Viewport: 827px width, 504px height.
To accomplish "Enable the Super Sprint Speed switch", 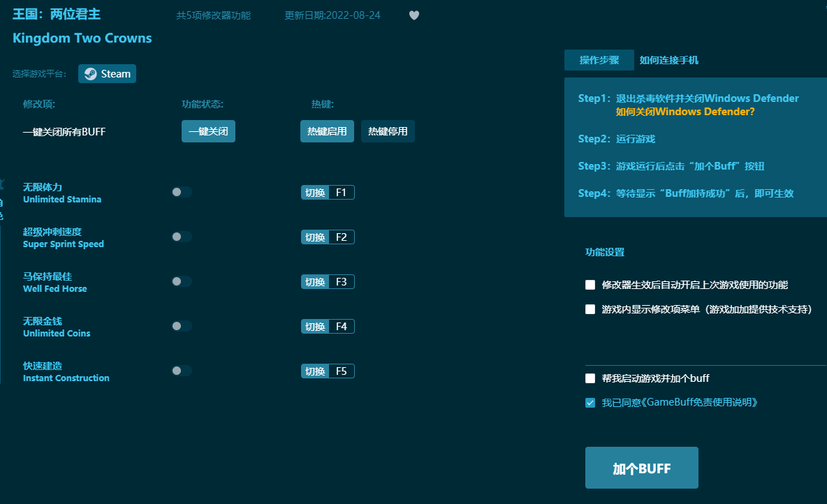I will [x=182, y=237].
